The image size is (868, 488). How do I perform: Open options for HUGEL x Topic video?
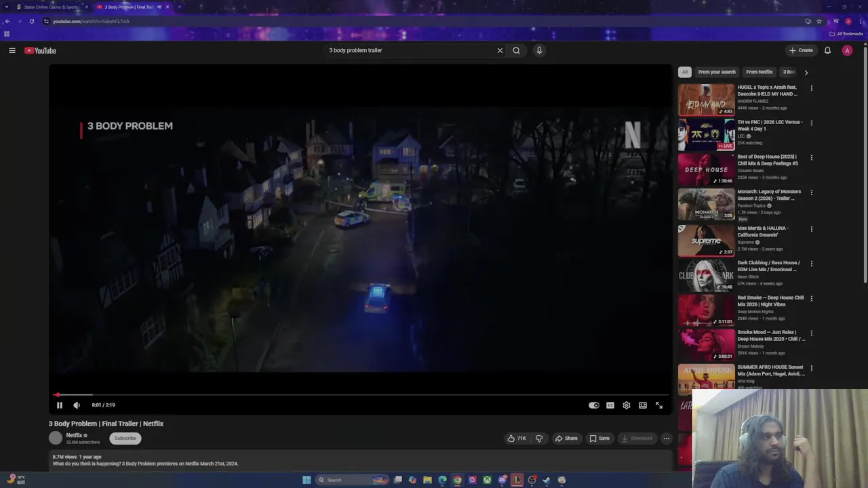[x=811, y=88]
